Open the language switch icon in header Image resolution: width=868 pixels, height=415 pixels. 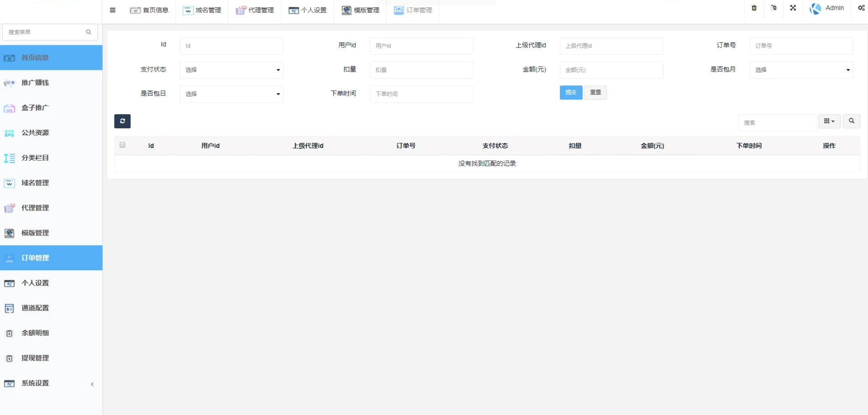[x=774, y=8]
